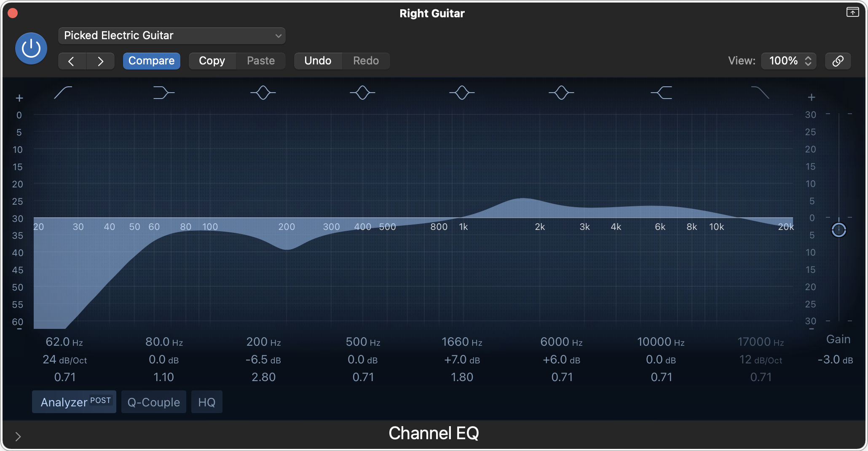Toggle the low shelf band
868x451 pixels.
tap(163, 92)
